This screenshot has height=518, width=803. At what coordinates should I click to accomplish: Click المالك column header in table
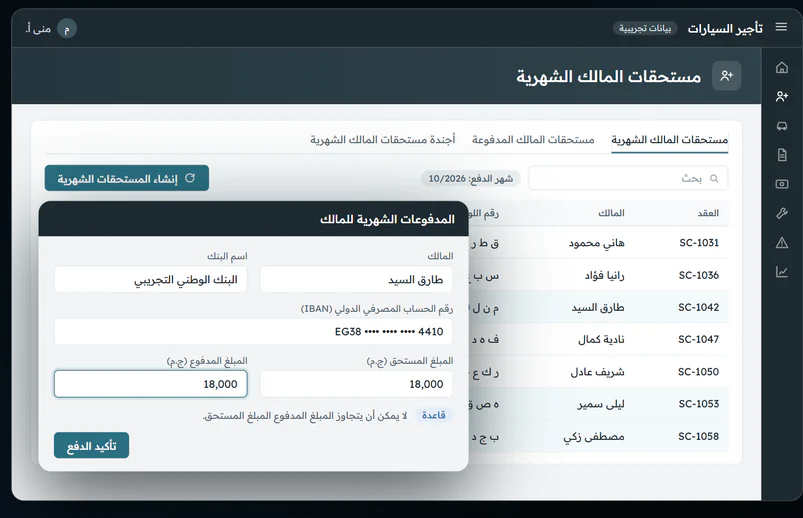click(611, 213)
